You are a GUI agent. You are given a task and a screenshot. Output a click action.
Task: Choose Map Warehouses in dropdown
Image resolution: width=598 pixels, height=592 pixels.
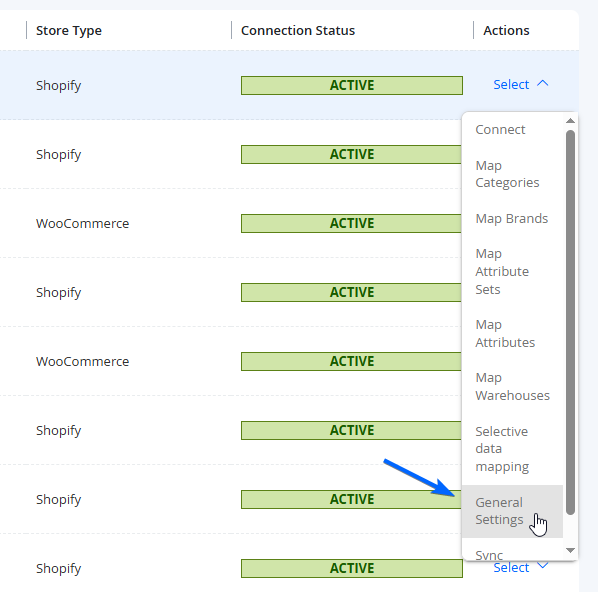(512, 386)
